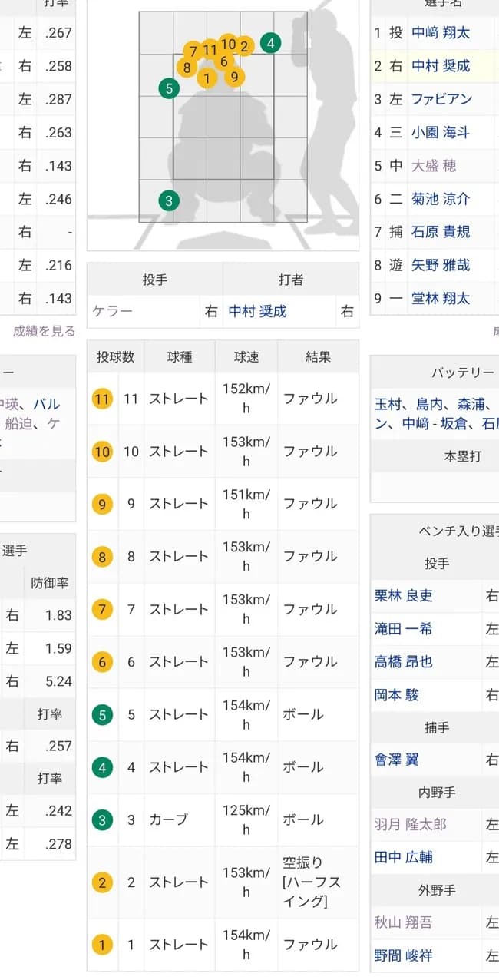Click green pitch marker 3 below the zone

(x=169, y=200)
